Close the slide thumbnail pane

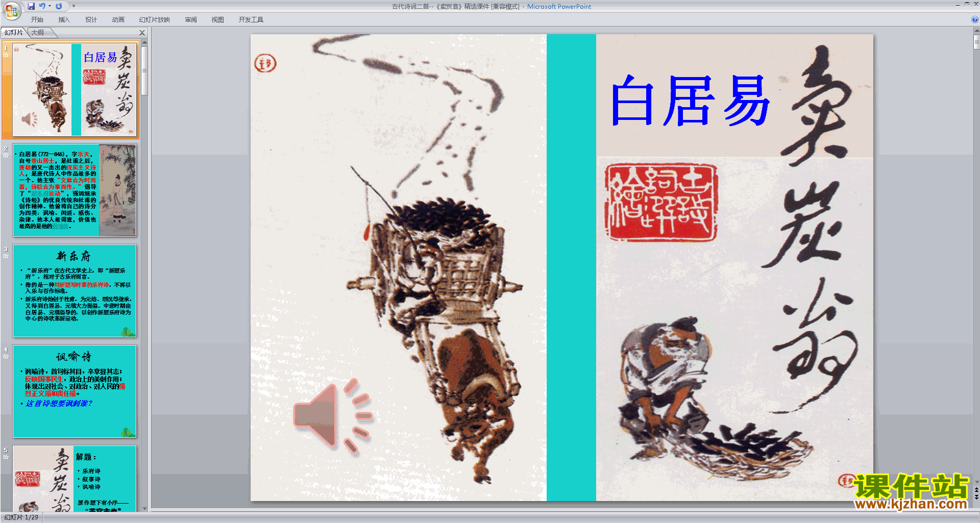(x=142, y=32)
